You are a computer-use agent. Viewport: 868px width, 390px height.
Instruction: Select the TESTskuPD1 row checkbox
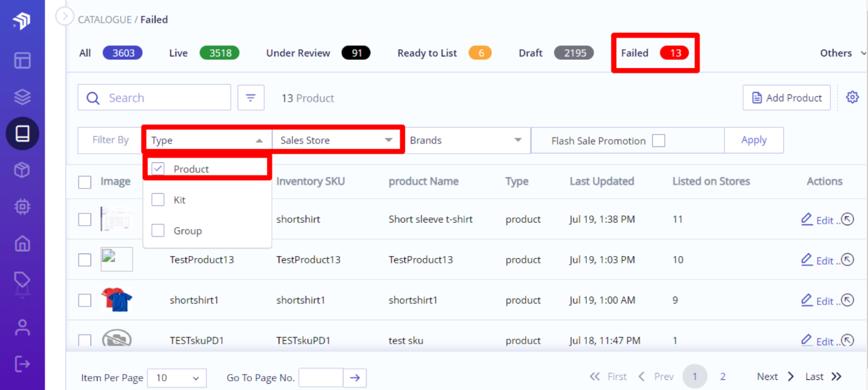tap(85, 340)
